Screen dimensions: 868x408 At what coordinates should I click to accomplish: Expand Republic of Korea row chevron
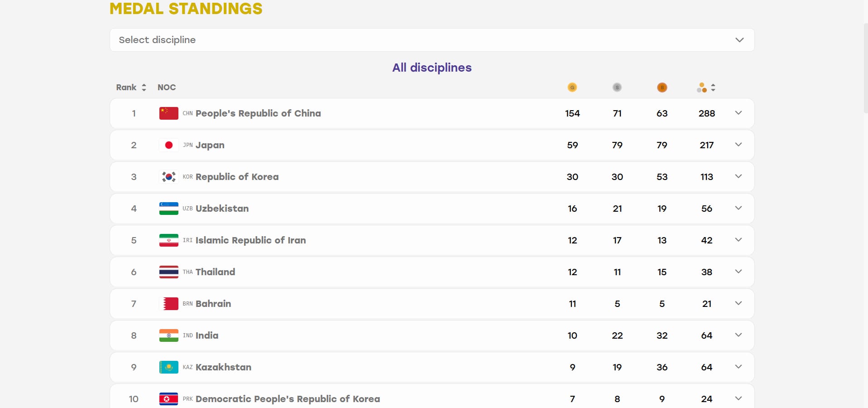click(x=739, y=176)
